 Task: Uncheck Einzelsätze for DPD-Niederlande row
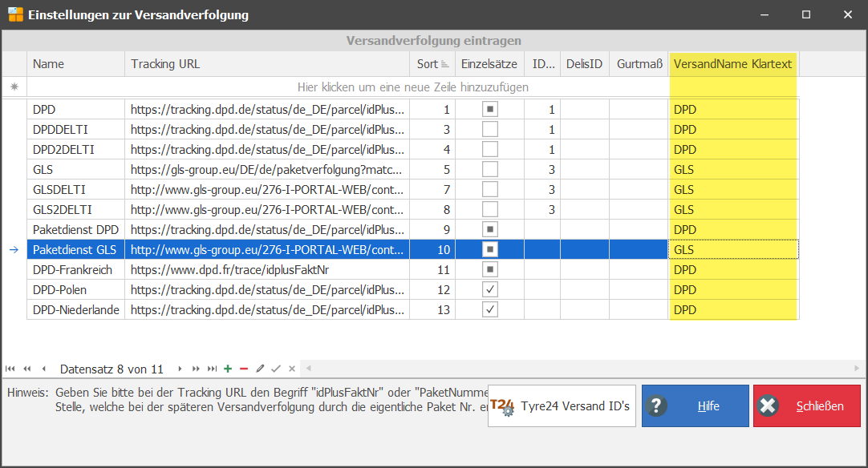[x=490, y=309]
